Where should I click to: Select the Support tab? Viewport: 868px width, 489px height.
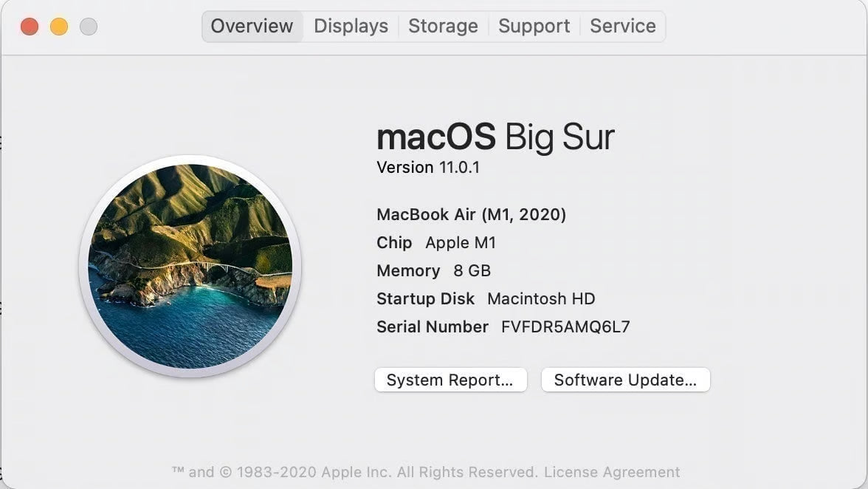click(534, 26)
